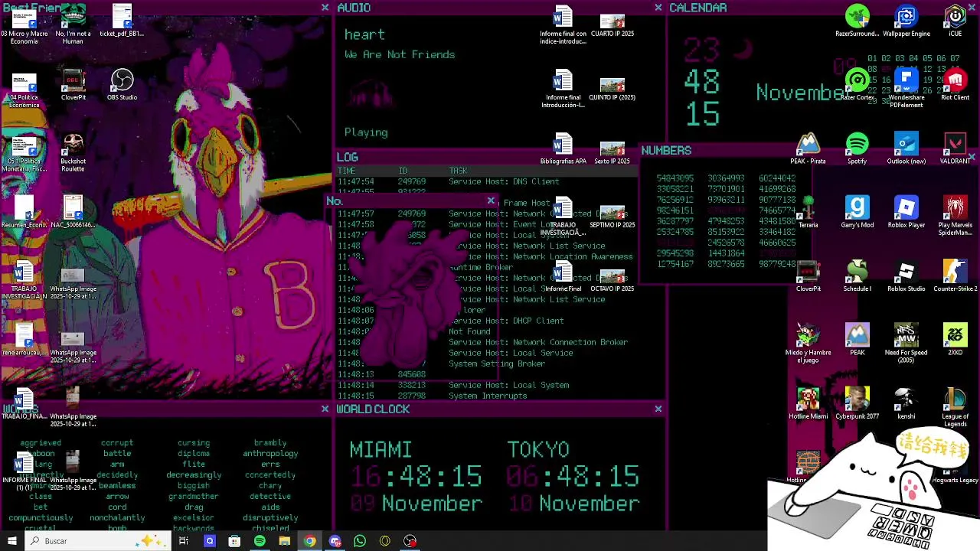Viewport: 980px width, 551px height.
Task: Open the Windows Start menu
Action: pos(11,541)
